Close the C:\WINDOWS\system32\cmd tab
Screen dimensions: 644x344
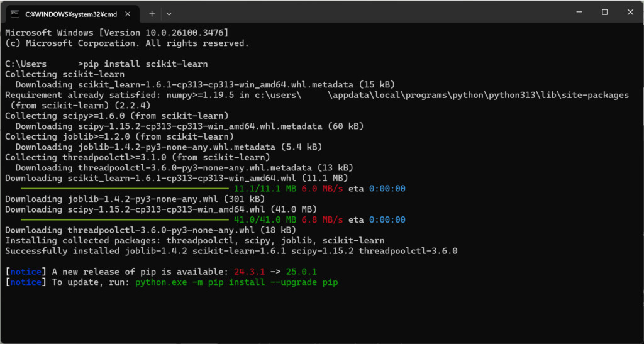coord(126,13)
